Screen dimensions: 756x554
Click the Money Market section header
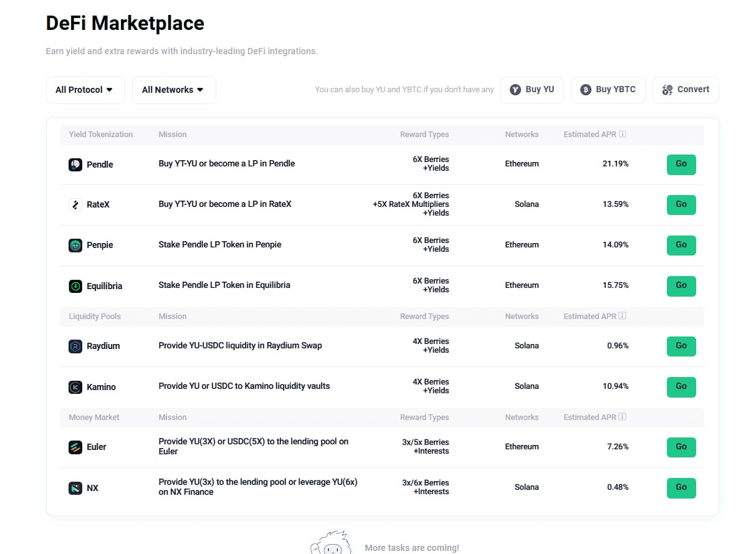click(94, 417)
